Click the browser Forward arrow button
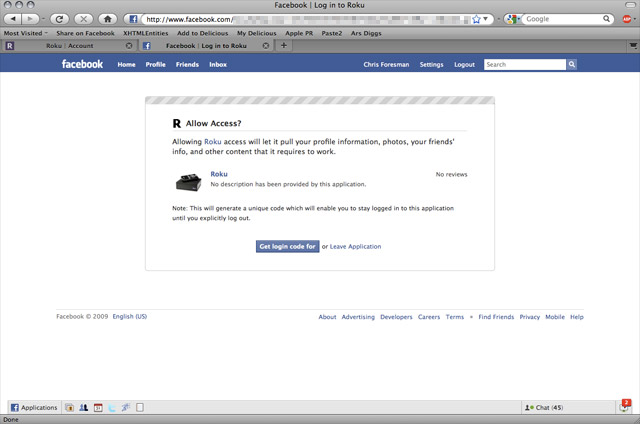640x424 pixels. pyautogui.click(x=30, y=19)
